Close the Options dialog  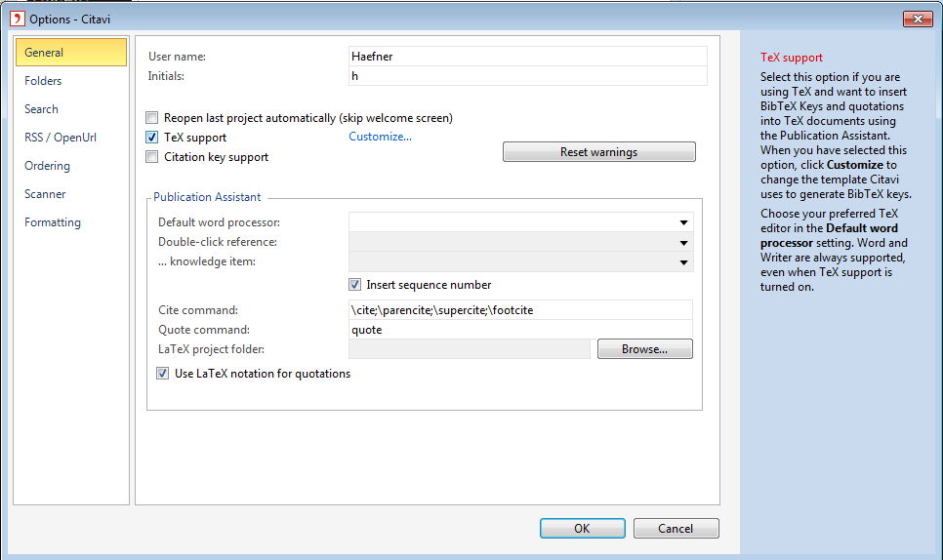(918, 20)
